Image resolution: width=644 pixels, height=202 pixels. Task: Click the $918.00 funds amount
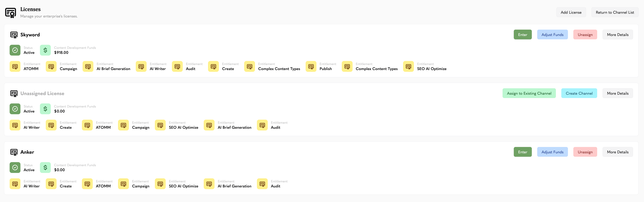tap(61, 53)
